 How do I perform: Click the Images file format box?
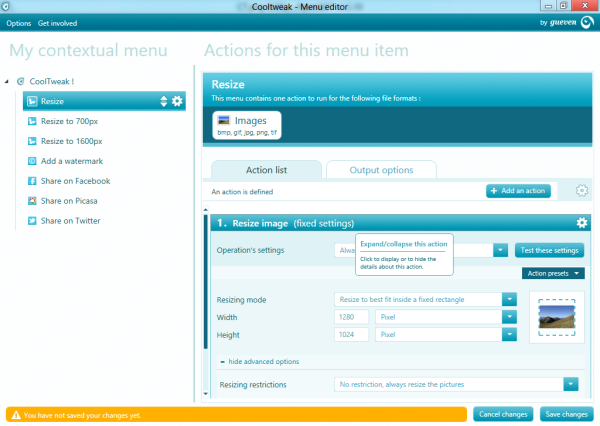tap(247, 125)
